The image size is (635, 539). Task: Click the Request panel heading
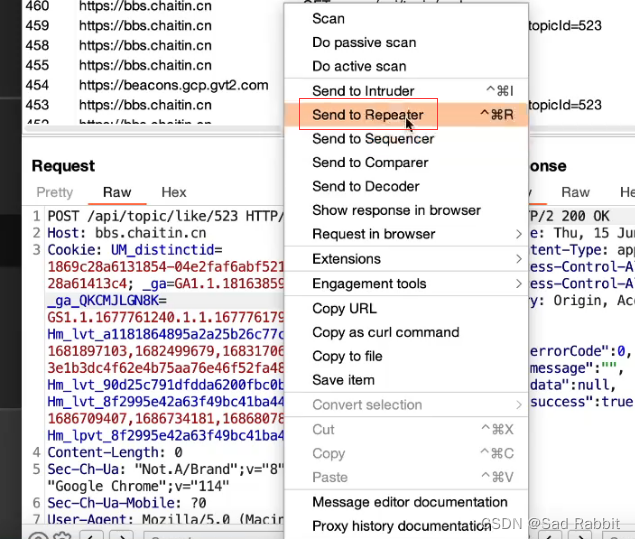(x=63, y=166)
